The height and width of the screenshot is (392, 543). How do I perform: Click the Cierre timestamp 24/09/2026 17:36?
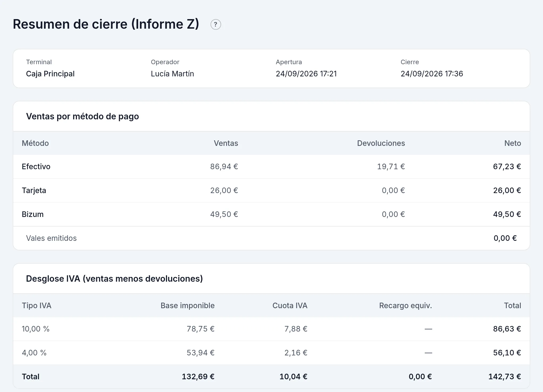point(432,74)
